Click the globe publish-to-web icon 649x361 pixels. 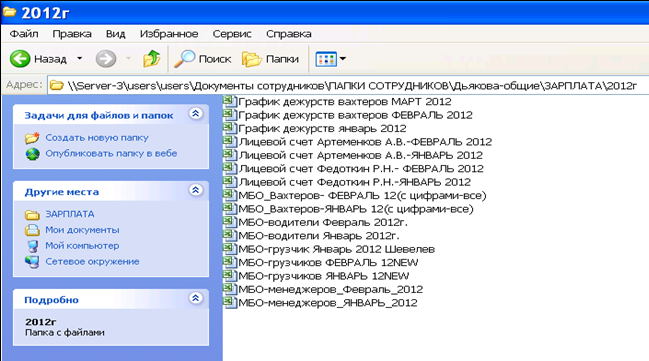pos(32,154)
